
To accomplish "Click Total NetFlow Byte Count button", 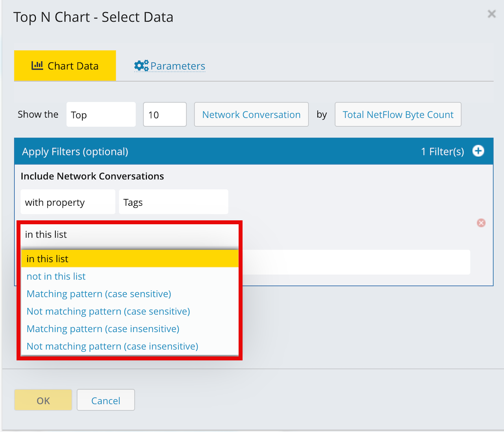I will click(x=398, y=114).
